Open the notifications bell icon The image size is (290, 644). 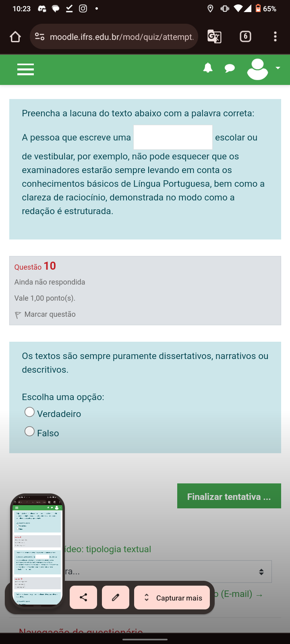pyautogui.click(x=208, y=68)
